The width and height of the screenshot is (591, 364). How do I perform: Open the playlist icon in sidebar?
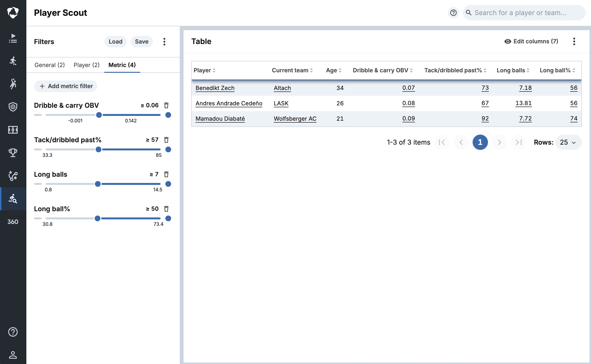(x=13, y=38)
